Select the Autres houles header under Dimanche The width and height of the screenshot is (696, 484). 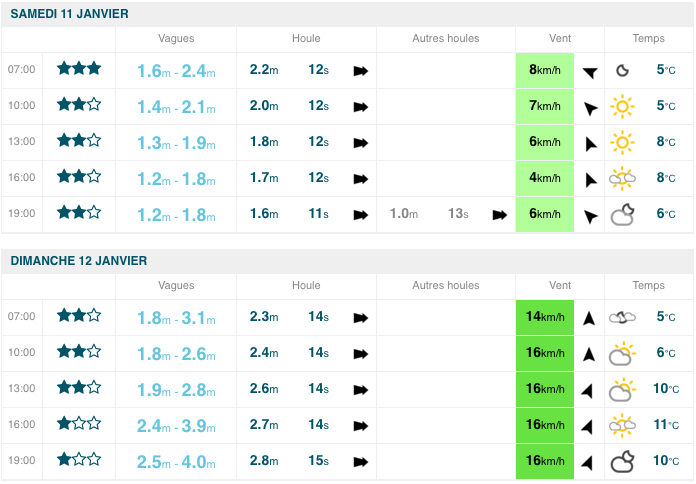pos(446,286)
